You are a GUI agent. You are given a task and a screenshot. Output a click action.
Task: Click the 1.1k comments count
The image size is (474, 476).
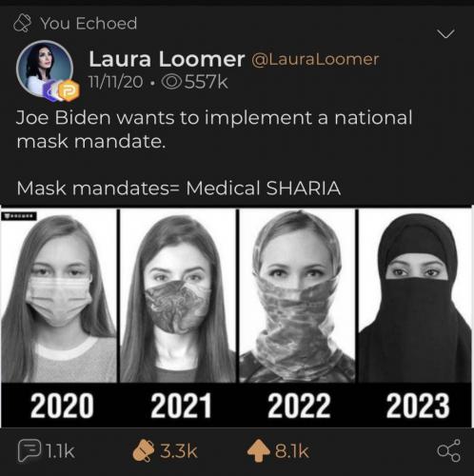pyautogui.click(x=60, y=451)
